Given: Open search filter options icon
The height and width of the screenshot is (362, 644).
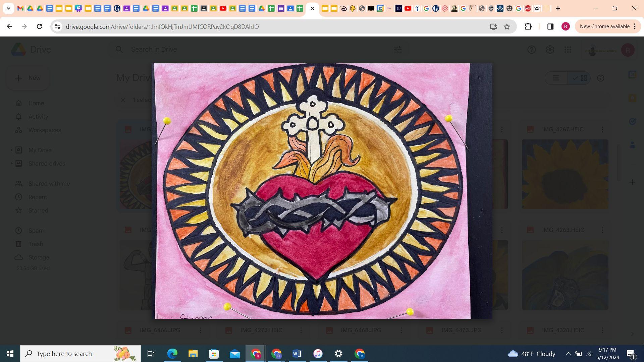Looking at the screenshot, I should pos(397,50).
